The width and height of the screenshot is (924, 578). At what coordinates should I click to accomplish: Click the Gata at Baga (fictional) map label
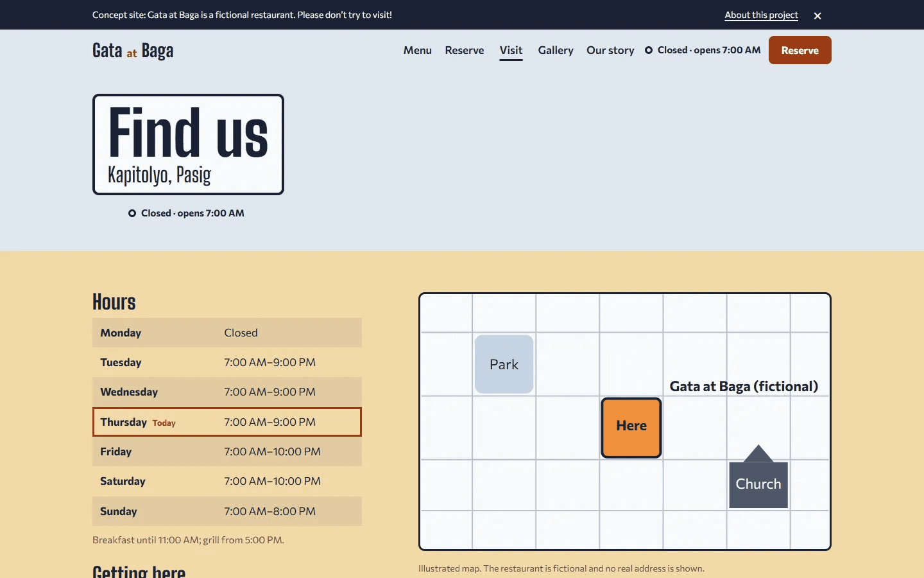pos(744,387)
